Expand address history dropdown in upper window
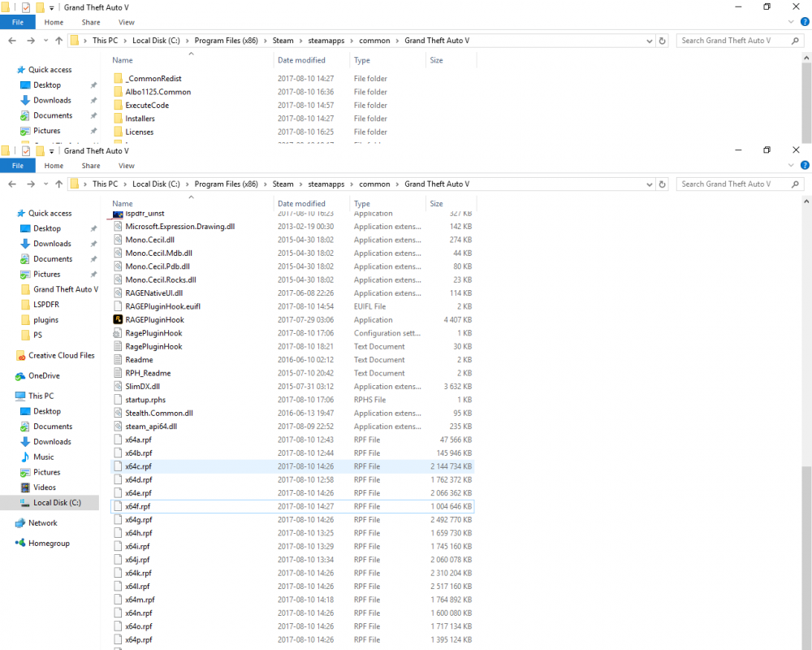This screenshot has width=812, height=650. pyautogui.click(x=650, y=41)
